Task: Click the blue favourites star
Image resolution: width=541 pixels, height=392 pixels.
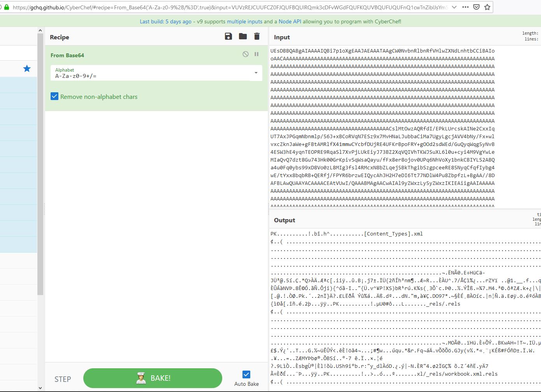Action: point(27,69)
